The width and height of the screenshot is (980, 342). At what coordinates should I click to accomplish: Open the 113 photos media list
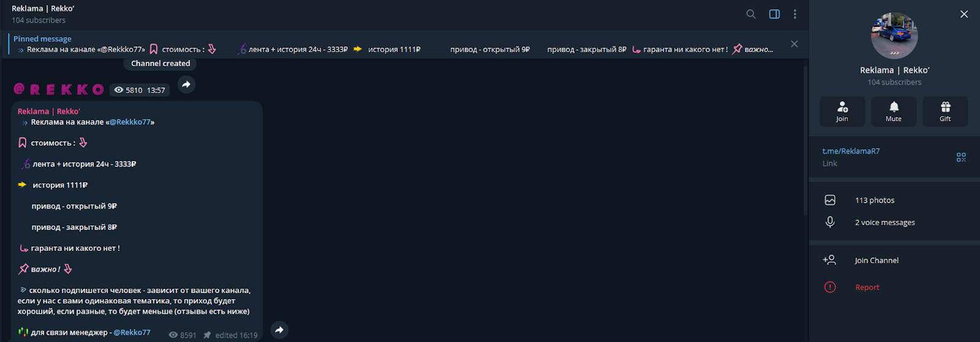[x=894, y=200]
